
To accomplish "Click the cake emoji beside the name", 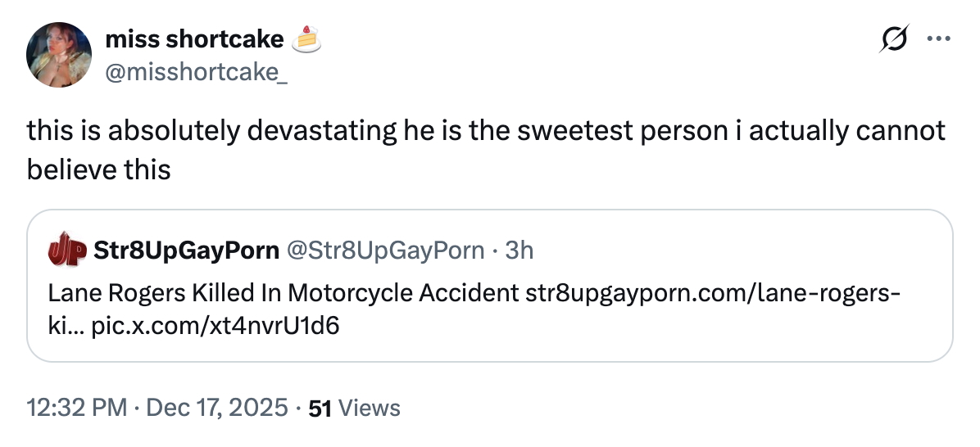I will (x=306, y=38).
